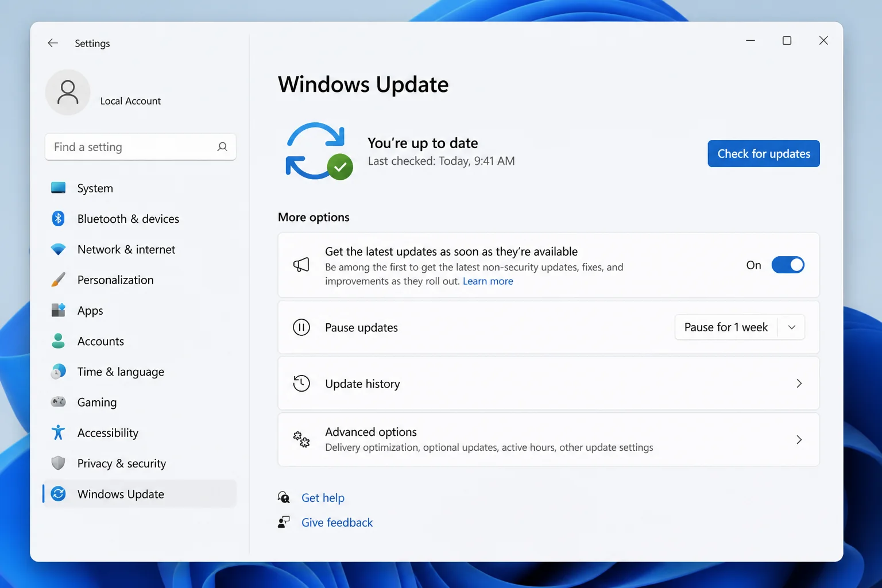The height and width of the screenshot is (588, 882).
Task: Click the Apps icon in sidebar
Action: pyautogui.click(x=58, y=310)
